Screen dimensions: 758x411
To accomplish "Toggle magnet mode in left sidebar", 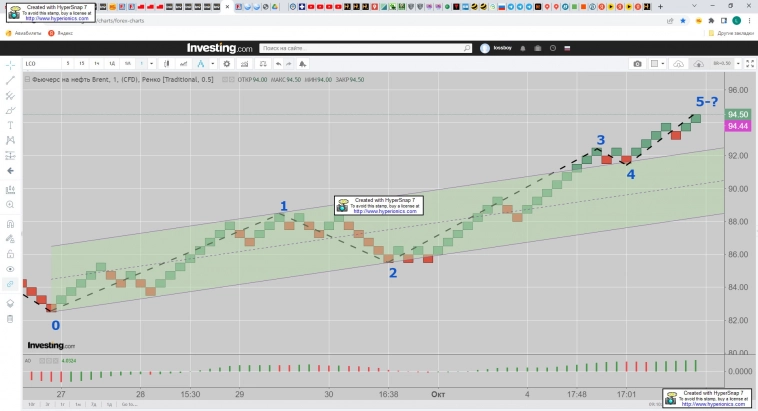I will pos(10,224).
